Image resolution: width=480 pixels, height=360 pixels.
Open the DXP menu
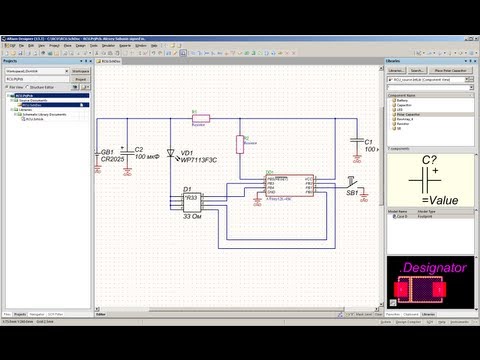coord(10,45)
